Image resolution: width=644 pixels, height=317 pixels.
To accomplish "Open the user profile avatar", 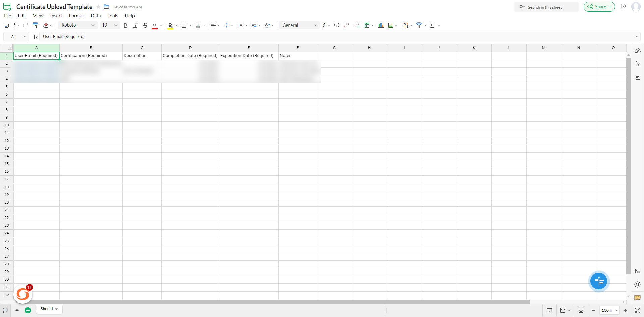I will pos(636,6).
